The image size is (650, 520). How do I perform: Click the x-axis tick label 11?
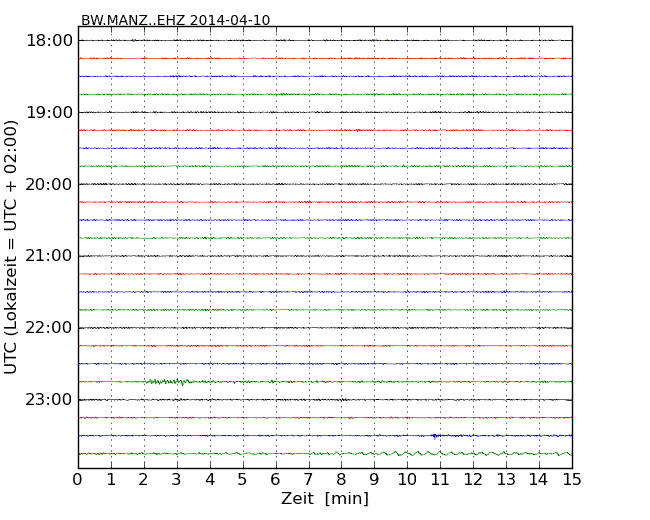click(440, 479)
